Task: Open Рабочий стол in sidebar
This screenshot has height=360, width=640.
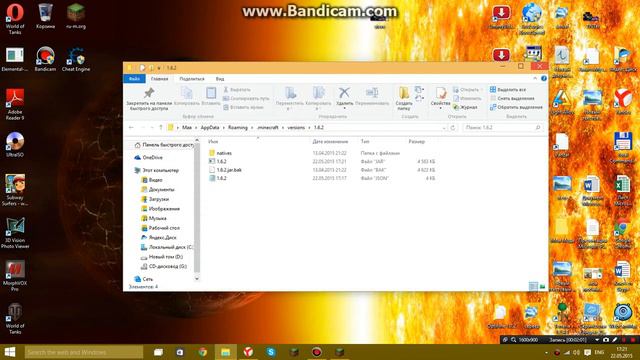Action: [x=164, y=228]
